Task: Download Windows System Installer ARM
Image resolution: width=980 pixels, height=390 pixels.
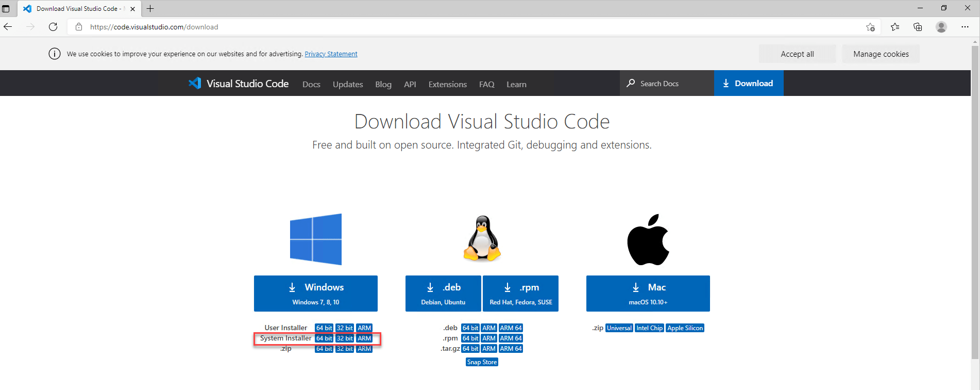Action: (364, 338)
